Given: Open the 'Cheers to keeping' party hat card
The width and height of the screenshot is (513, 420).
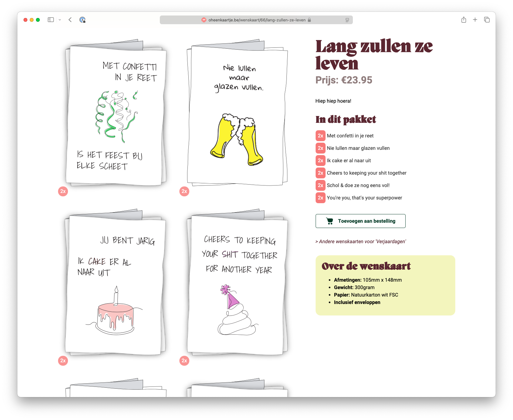Looking at the screenshot, I should pyautogui.click(x=237, y=284).
